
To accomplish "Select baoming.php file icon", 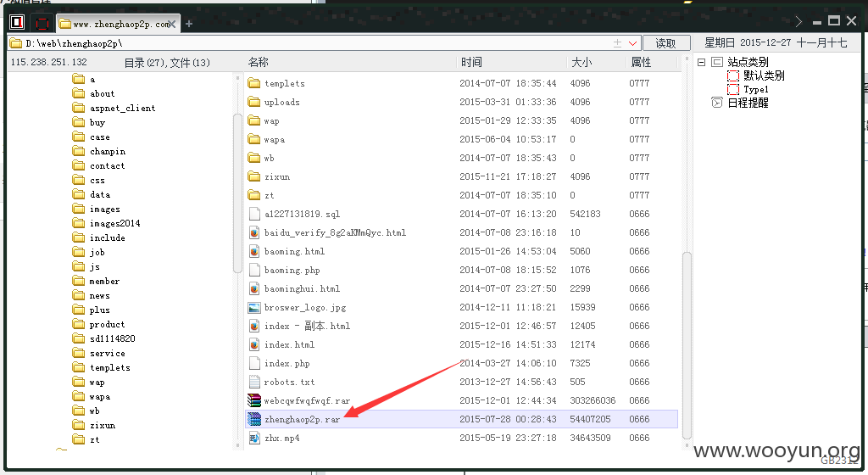I will click(x=254, y=270).
